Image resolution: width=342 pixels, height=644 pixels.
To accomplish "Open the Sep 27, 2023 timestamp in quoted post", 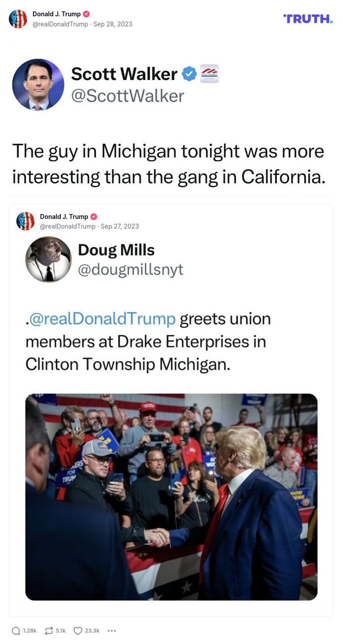I will point(120,226).
